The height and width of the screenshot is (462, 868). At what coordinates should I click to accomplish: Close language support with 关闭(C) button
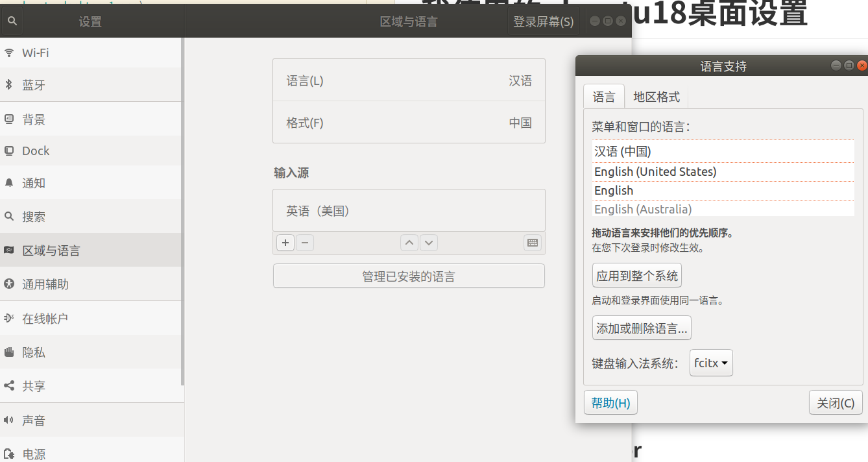[836, 403]
